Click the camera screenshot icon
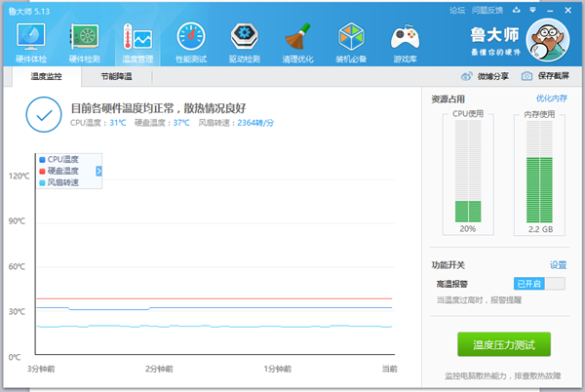This screenshot has width=585, height=392. 526,76
